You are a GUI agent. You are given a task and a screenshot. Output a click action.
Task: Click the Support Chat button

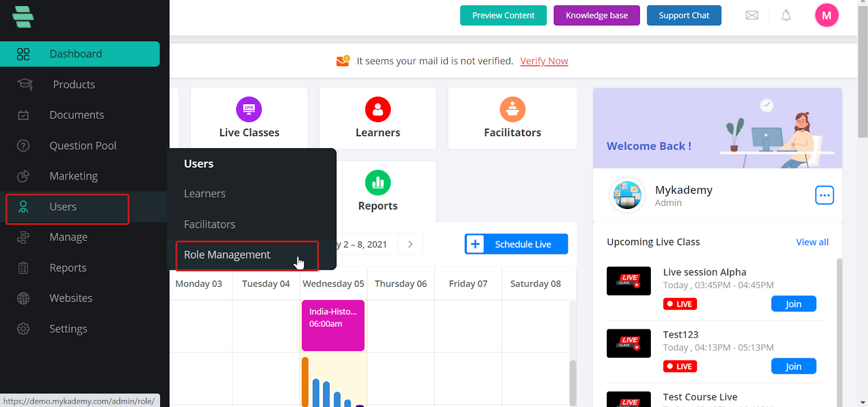(684, 15)
